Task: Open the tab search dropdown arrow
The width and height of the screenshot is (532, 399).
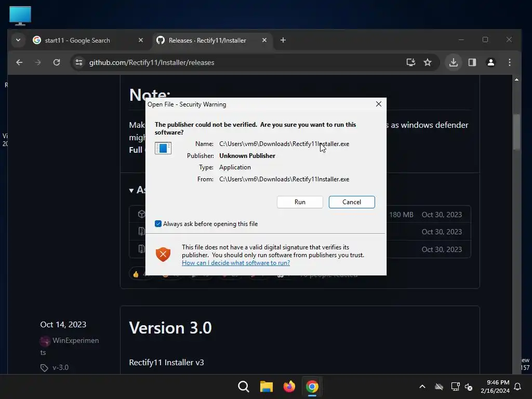Action: [x=18, y=40]
